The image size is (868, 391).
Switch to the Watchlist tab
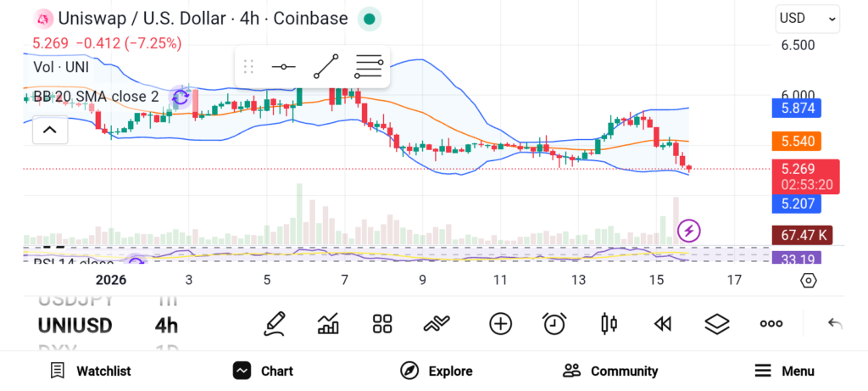(x=90, y=371)
